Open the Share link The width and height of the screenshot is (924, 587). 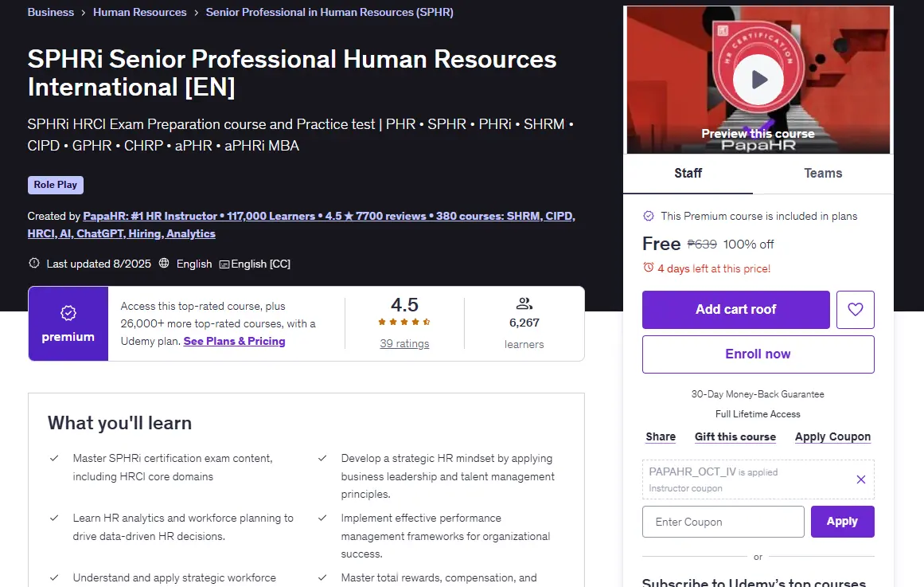tap(661, 437)
